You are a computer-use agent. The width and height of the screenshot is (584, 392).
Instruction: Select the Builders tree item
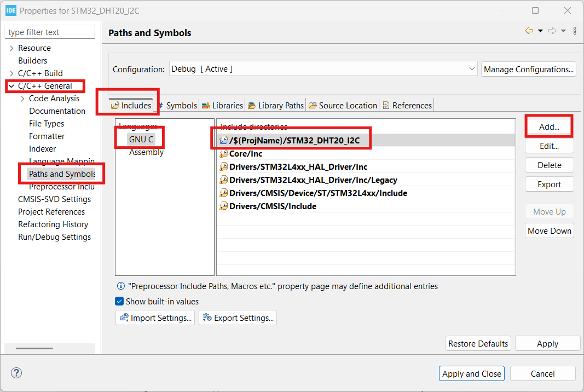(x=32, y=60)
